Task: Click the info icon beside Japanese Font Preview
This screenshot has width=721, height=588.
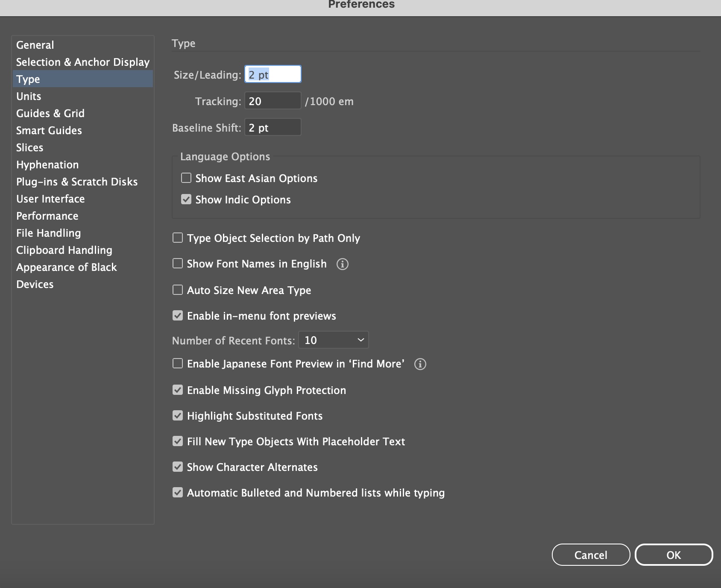Action: 420,364
